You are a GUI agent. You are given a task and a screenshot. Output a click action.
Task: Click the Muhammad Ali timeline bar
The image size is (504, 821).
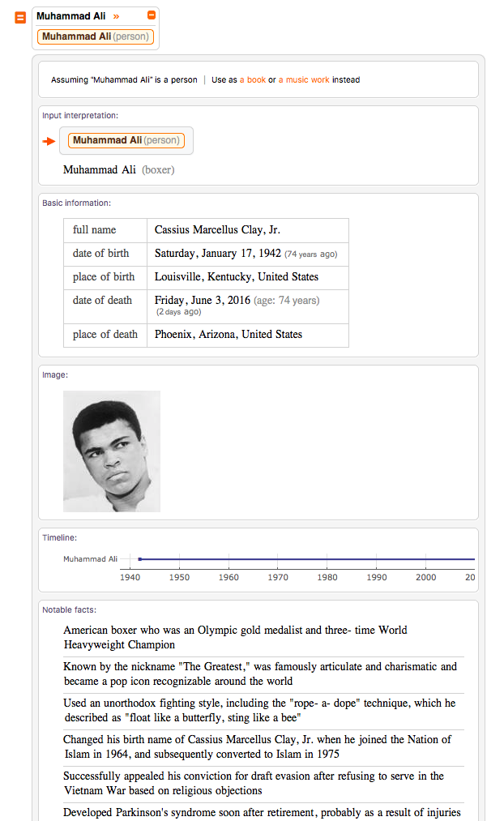click(x=306, y=559)
